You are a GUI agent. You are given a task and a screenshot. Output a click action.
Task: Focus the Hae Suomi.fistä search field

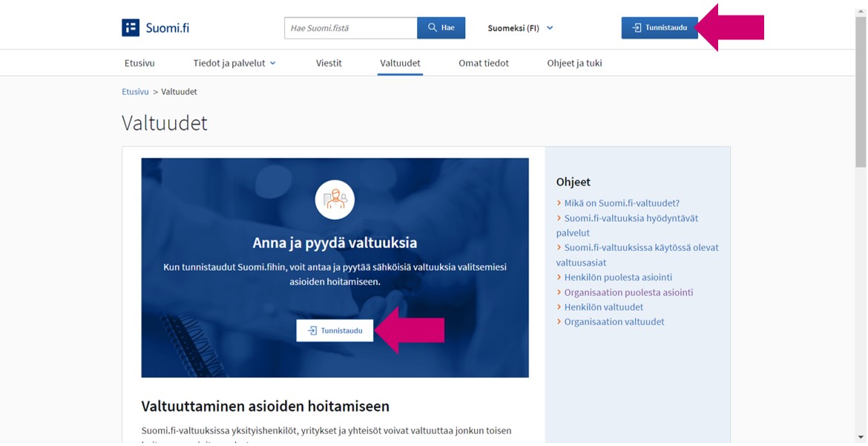click(x=351, y=27)
